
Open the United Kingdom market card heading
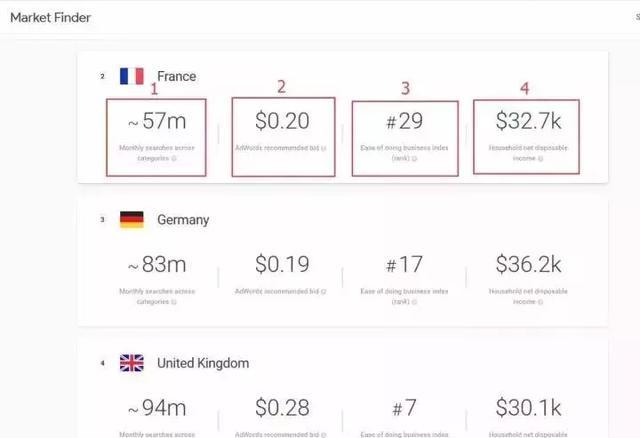click(x=203, y=363)
